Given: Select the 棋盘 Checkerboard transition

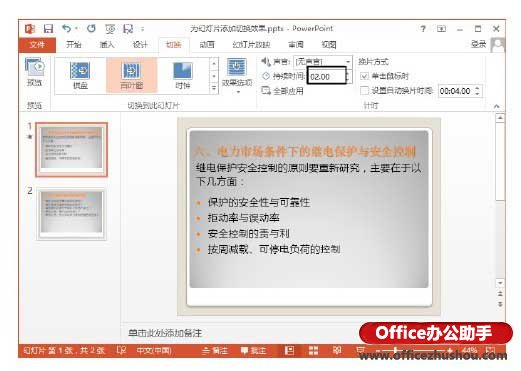Looking at the screenshot, I should 80,75.
